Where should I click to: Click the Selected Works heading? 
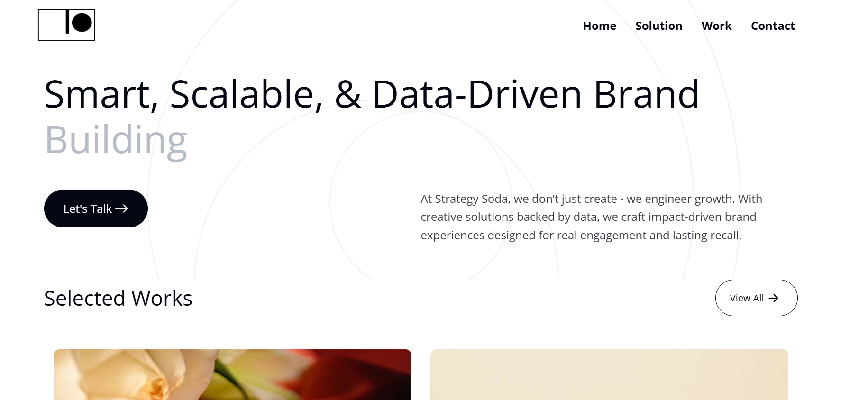click(x=118, y=299)
